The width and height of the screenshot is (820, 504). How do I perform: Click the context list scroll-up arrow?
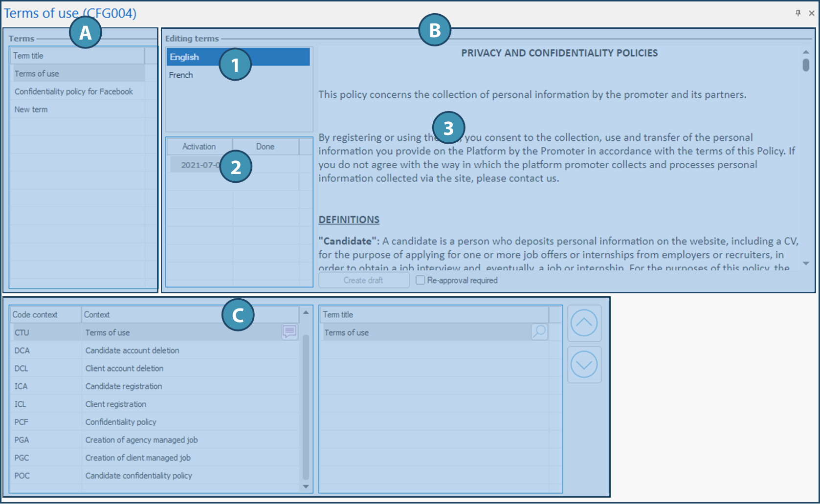pyautogui.click(x=306, y=312)
